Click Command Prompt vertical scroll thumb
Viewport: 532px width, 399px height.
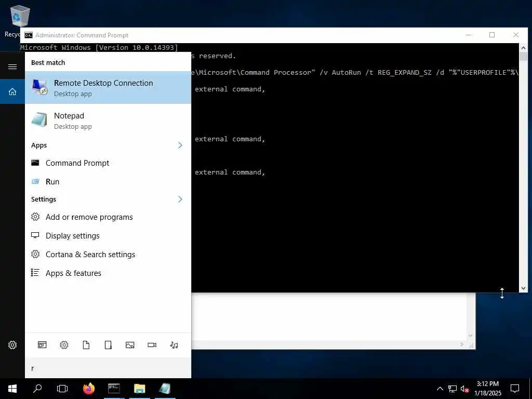(x=523, y=56)
